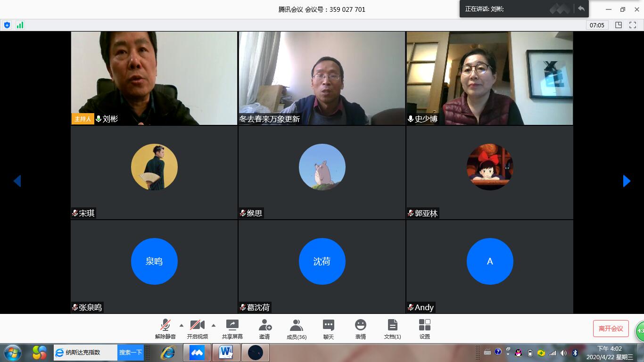
Task: Open the chat (聊天) panel
Action: tap(329, 329)
